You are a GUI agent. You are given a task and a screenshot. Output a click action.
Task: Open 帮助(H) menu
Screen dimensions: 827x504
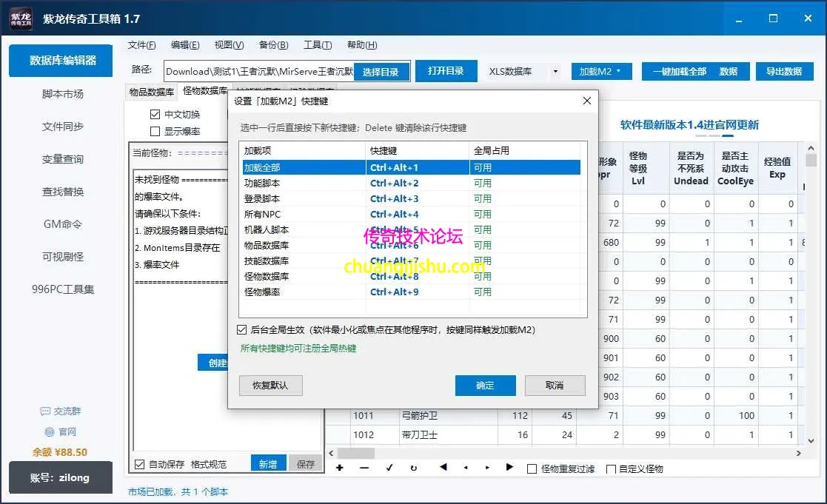[x=362, y=45]
